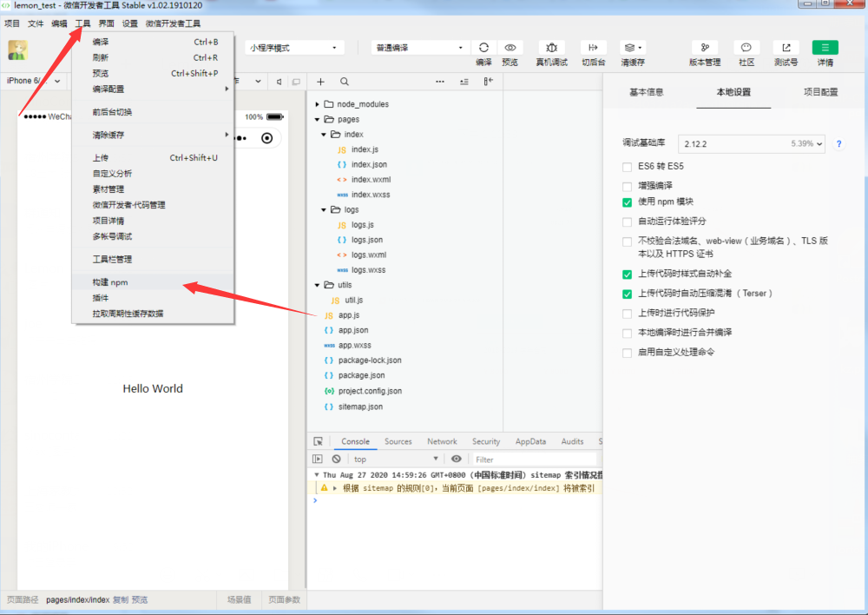Click the simulator mute speaker icon
868x615 pixels.
(x=279, y=82)
